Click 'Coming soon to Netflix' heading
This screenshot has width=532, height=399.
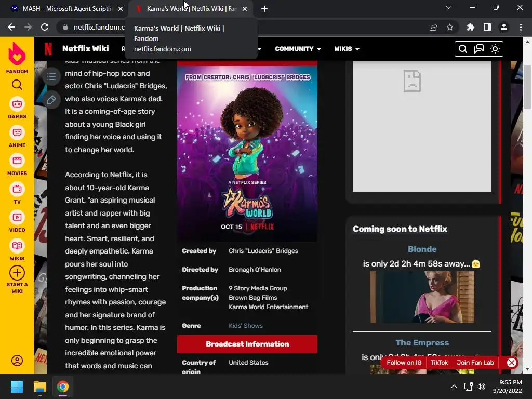coord(400,229)
